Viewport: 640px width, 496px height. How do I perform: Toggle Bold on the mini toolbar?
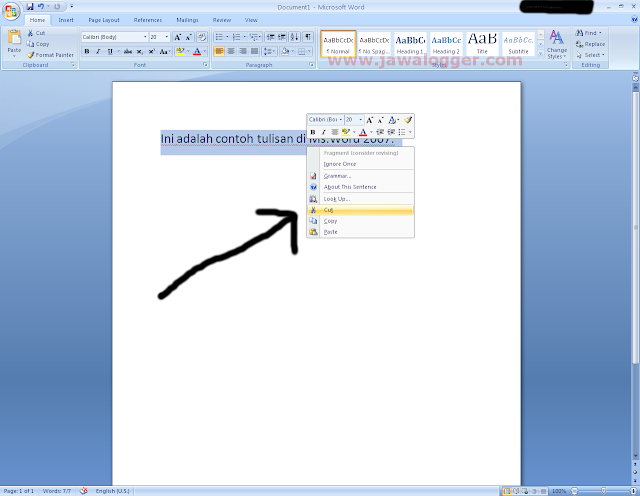313,132
